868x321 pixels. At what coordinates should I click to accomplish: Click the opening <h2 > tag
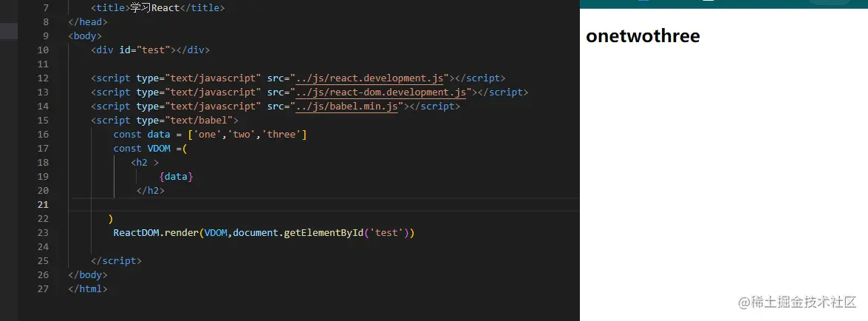point(145,163)
